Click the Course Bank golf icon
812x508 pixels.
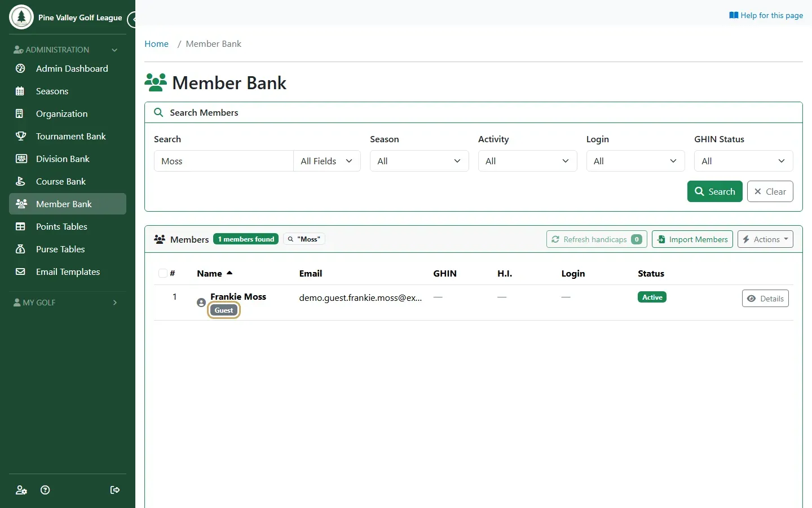(x=20, y=181)
